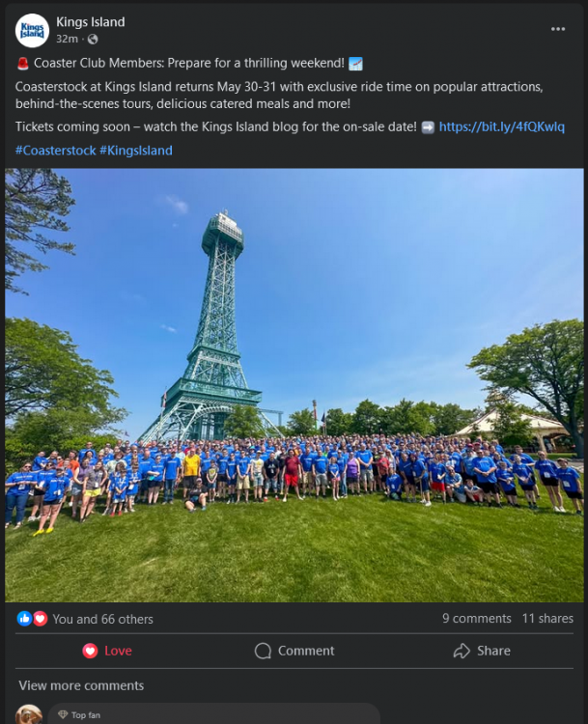Click the commenter's avatar below comments
Screen dimensions: 588x724
[29, 714]
